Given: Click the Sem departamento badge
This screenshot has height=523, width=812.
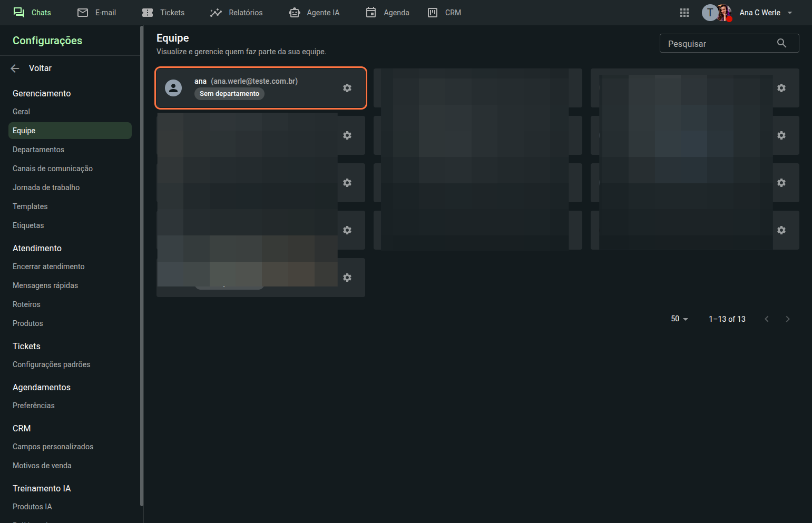Looking at the screenshot, I should coord(229,94).
